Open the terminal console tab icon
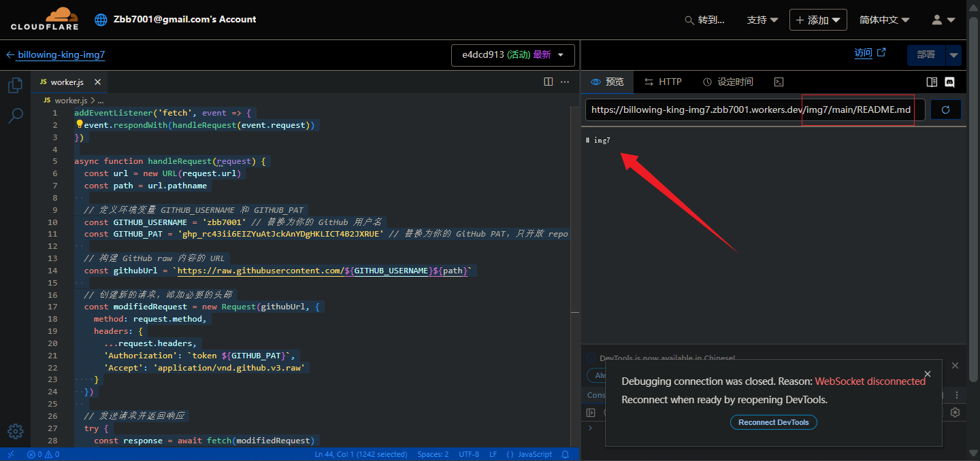 (x=779, y=82)
